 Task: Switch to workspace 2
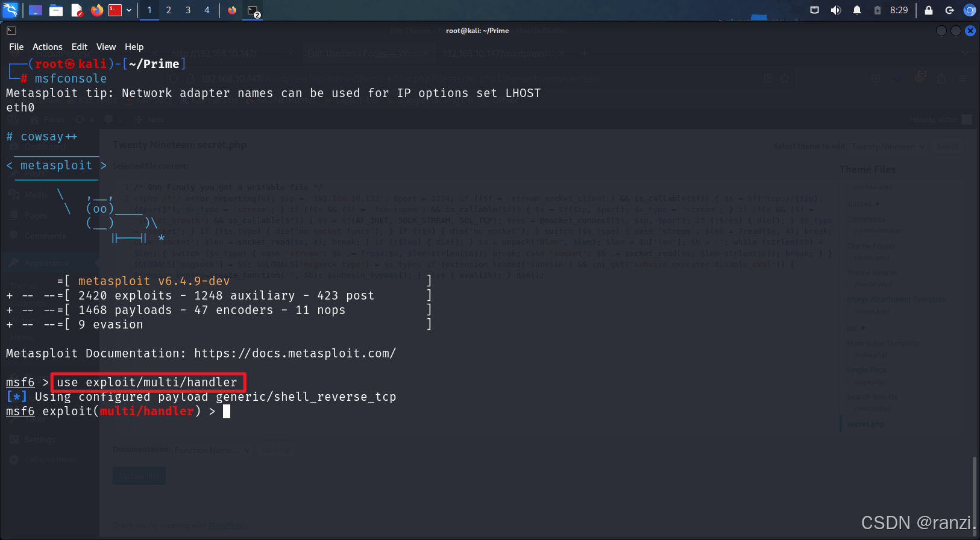coord(169,10)
